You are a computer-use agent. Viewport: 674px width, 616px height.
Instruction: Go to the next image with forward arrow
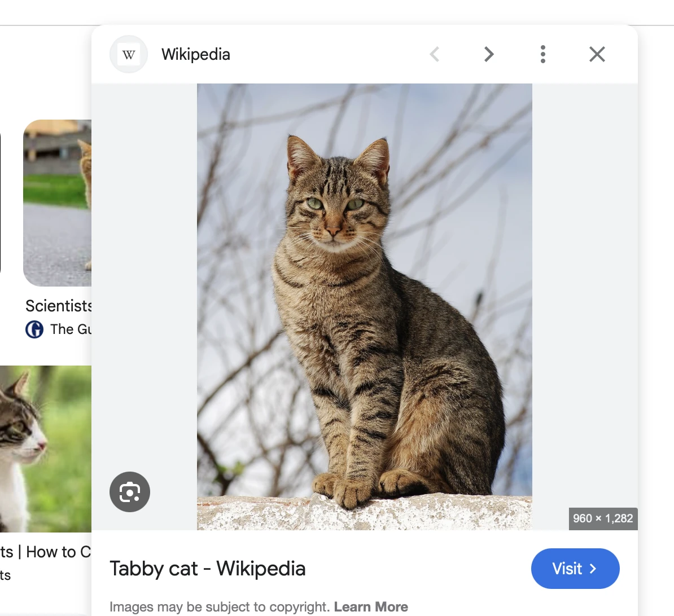click(488, 54)
